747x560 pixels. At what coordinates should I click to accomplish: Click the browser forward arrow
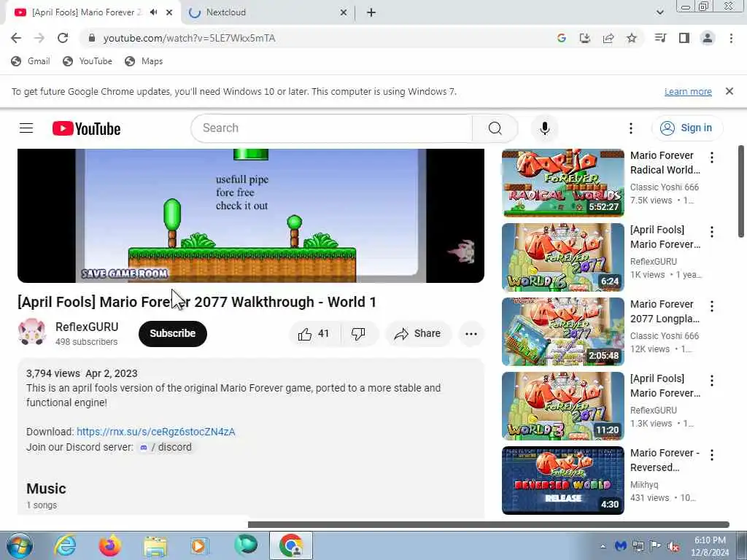point(39,38)
